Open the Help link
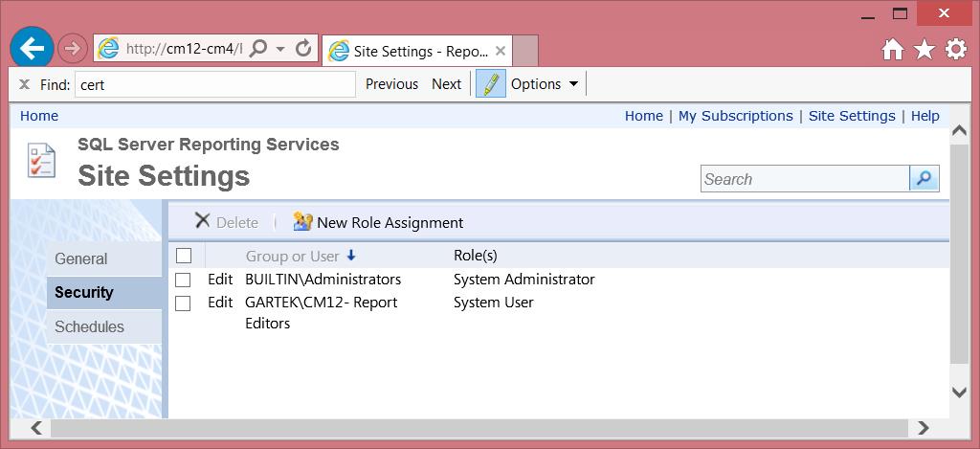This screenshot has height=449, width=980. (925, 116)
